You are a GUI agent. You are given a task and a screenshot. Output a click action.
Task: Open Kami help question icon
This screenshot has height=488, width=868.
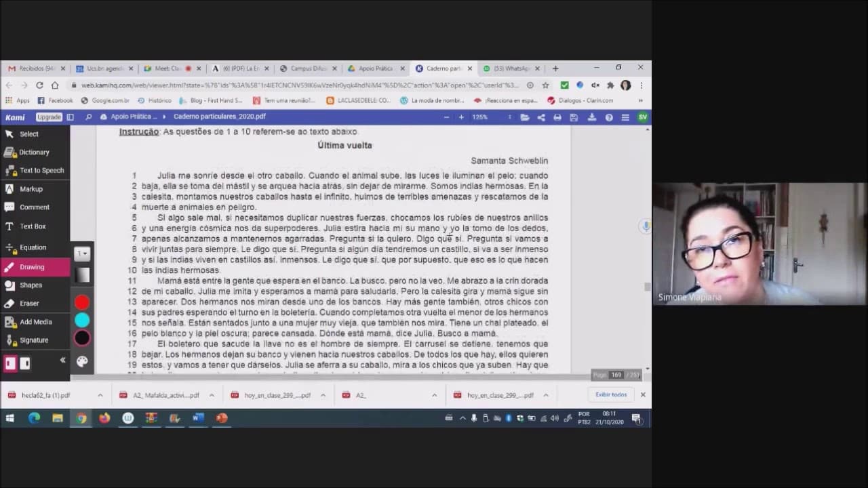coord(609,117)
